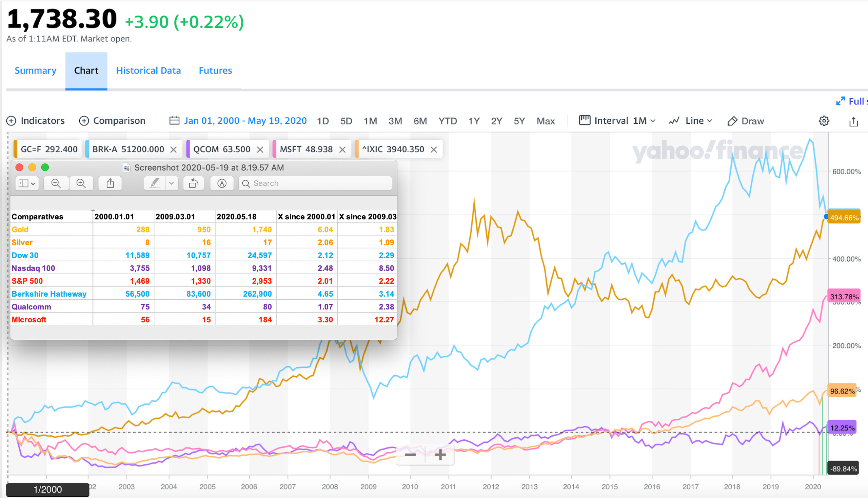Click the Preview zoom in magnifier
Screen dimensions: 868x498
pyautogui.click(x=81, y=183)
